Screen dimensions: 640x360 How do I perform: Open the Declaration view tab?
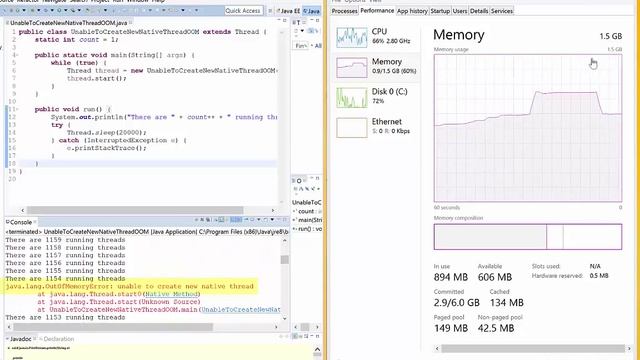[x=58, y=339]
